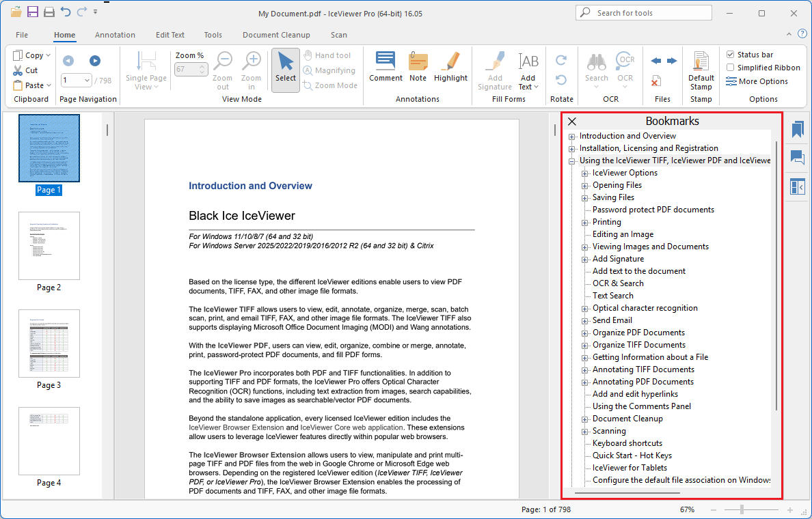812x519 pixels.
Task: Go to previous page arrow
Action: click(x=68, y=61)
